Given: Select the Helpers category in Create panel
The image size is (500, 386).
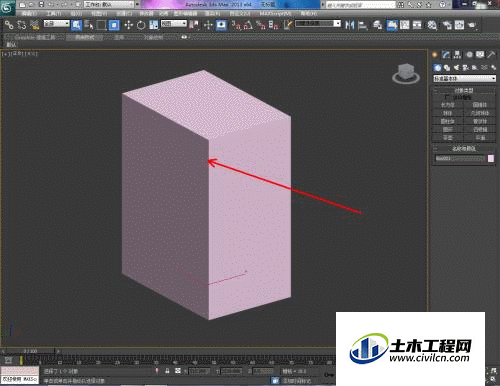Looking at the screenshot, I should click(x=474, y=68).
